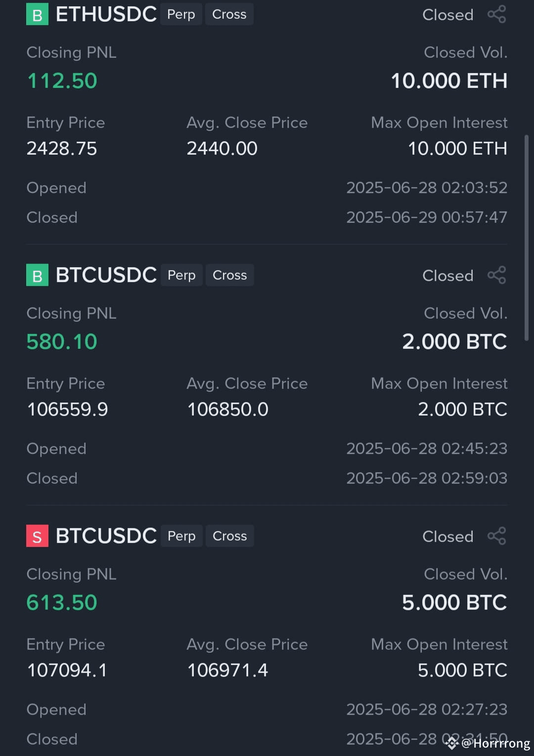Open the BTCUSDC short position title
534x756 pixels.
coord(106,536)
